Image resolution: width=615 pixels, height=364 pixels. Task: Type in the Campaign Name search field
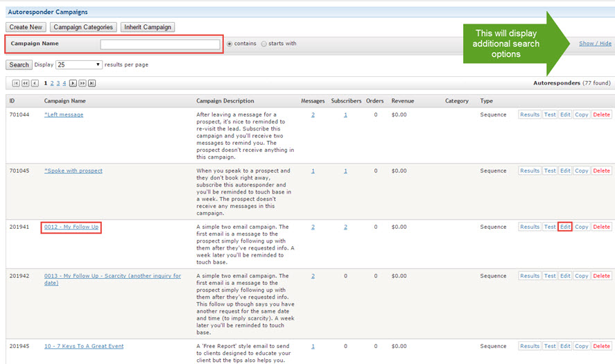tap(159, 44)
